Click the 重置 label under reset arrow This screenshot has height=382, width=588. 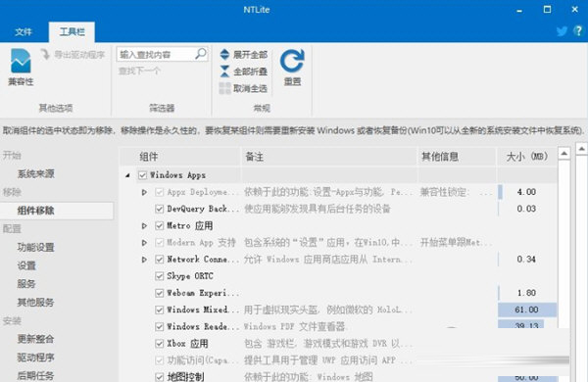[292, 81]
